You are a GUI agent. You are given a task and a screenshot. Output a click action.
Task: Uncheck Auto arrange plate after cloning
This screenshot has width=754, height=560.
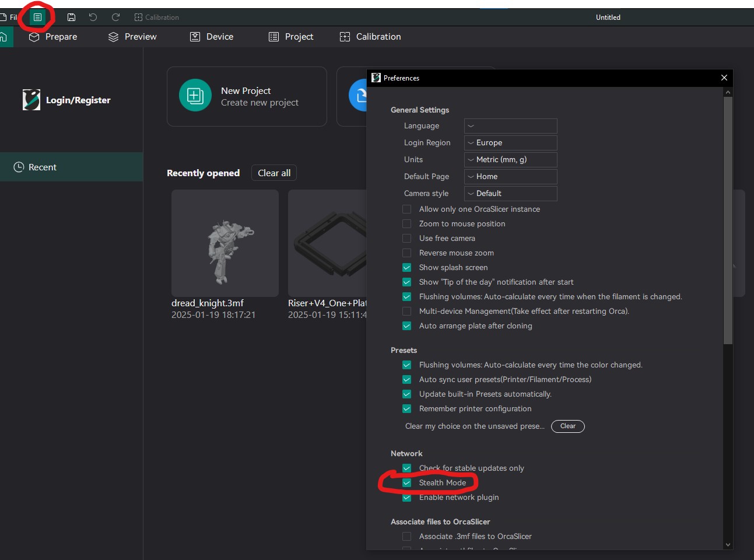pyautogui.click(x=407, y=326)
